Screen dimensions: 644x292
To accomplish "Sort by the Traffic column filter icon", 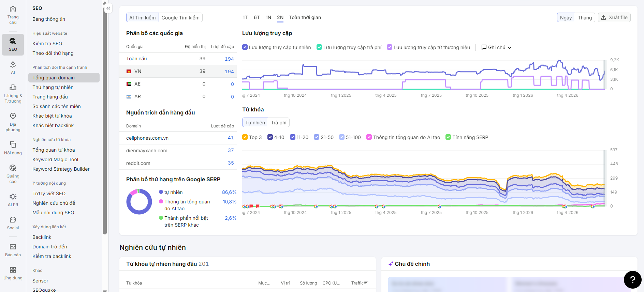I will pyautogui.click(x=366, y=282).
